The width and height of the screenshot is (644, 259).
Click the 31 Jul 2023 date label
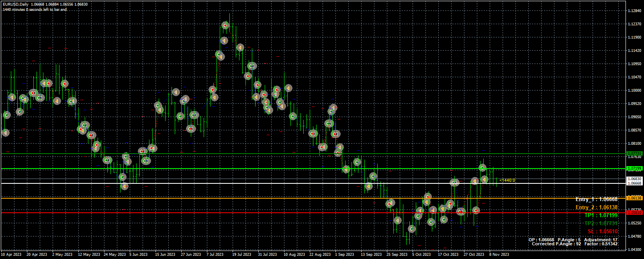267,255
